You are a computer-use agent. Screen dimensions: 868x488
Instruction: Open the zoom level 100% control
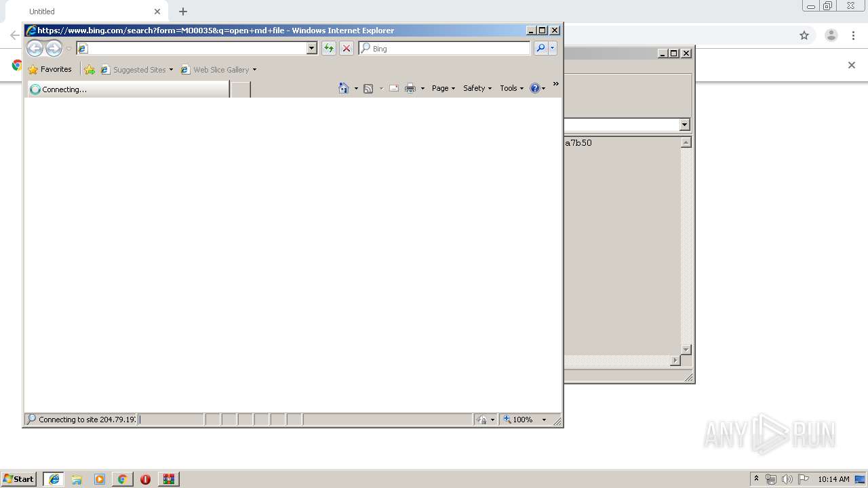point(518,420)
